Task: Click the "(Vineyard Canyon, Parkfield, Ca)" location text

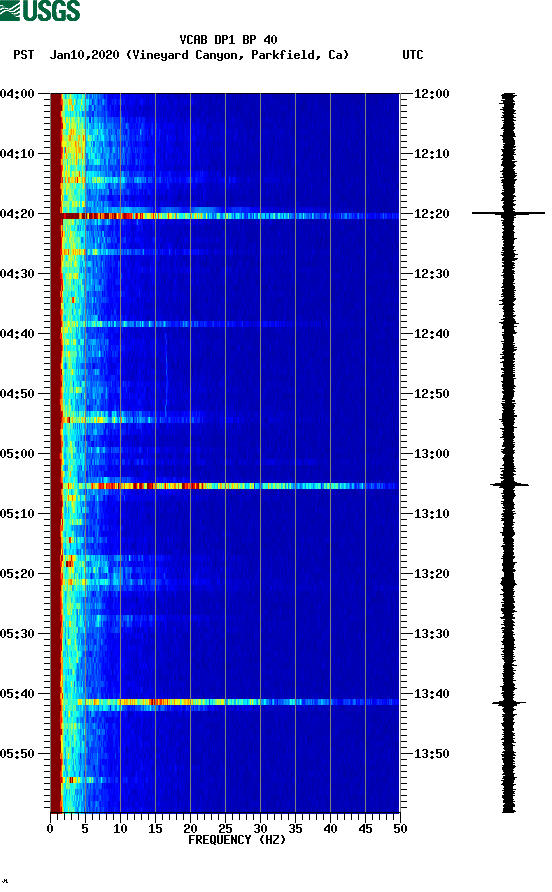Action: point(237,55)
